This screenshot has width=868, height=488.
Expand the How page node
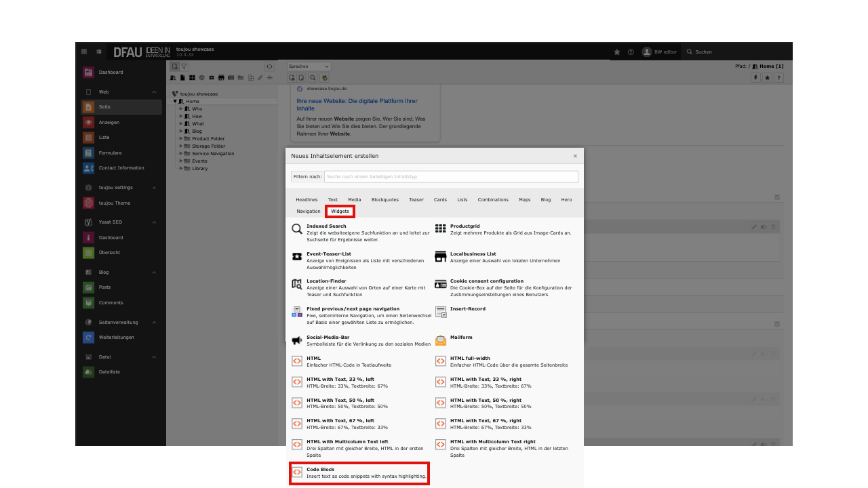pyautogui.click(x=181, y=117)
